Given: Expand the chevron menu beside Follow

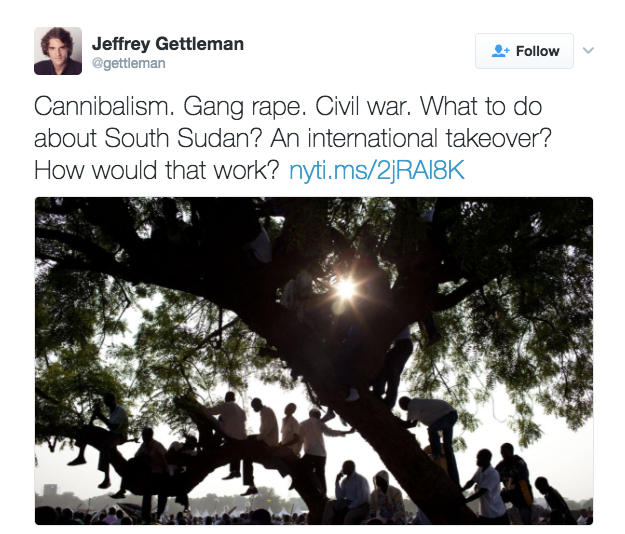Looking at the screenshot, I should point(588,51).
